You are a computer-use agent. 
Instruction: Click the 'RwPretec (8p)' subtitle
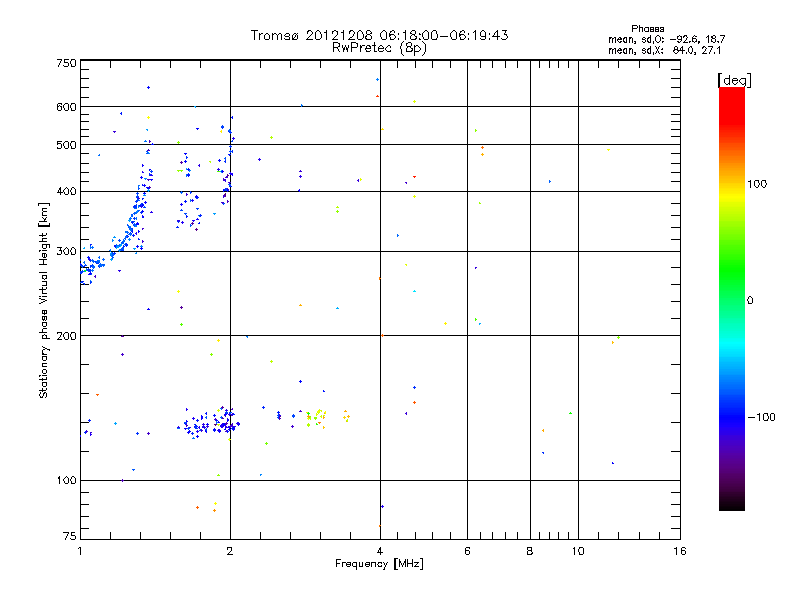379,48
